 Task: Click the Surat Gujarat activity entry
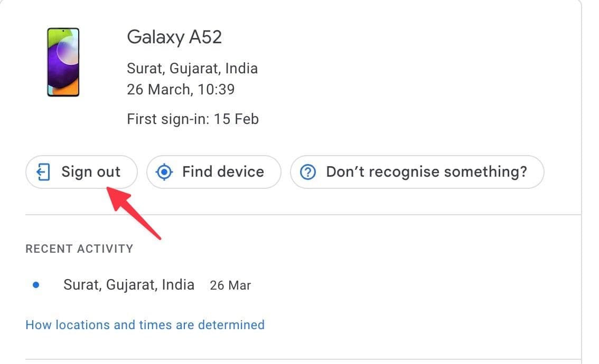pyautogui.click(x=129, y=284)
